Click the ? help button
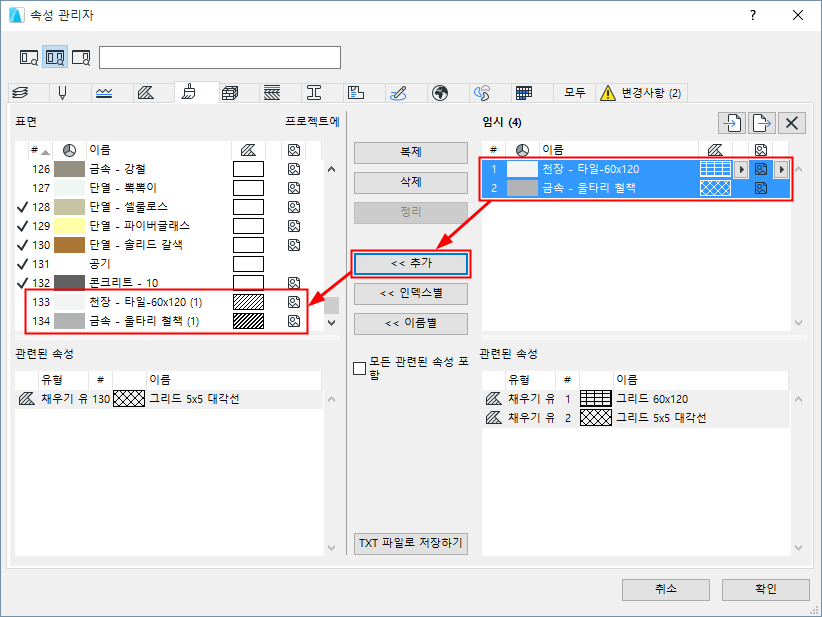Image resolution: width=822 pixels, height=617 pixels. click(x=753, y=15)
